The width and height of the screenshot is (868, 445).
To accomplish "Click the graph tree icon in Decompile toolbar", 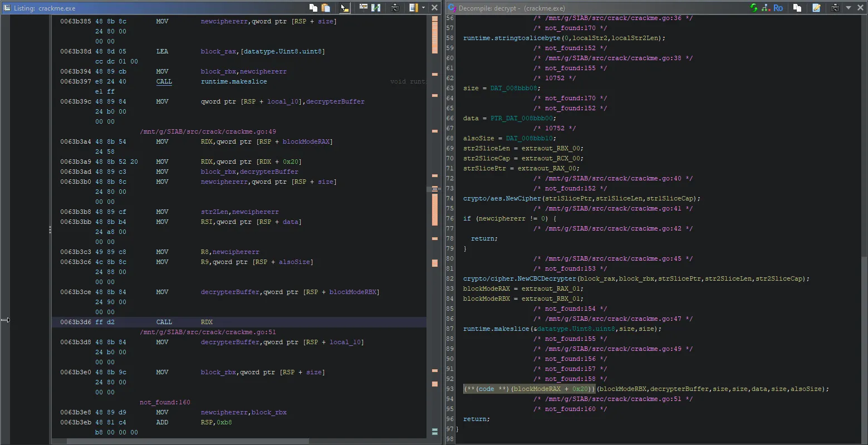I will [x=766, y=8].
